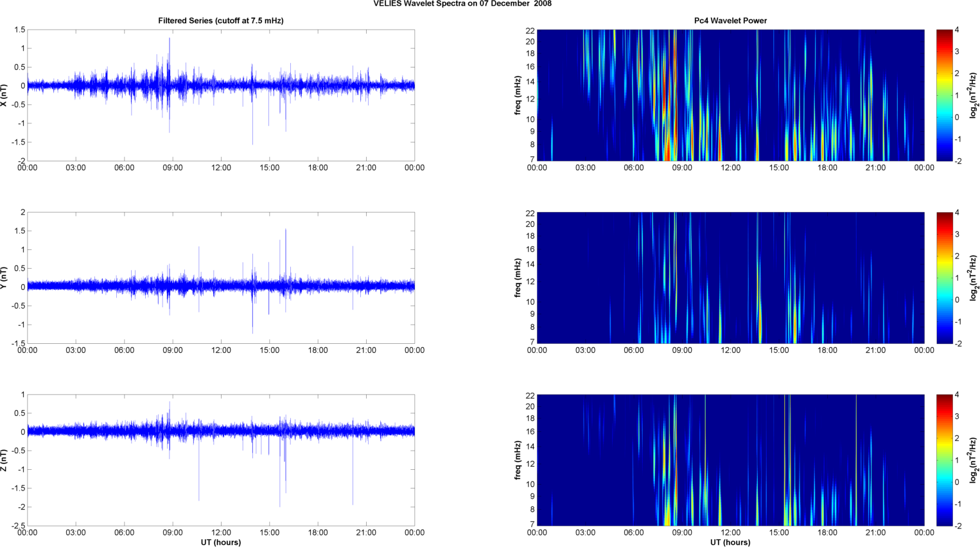Click the 15:00 tick under Y spectrogram
Screen dimensions: 980x547
pyautogui.click(x=779, y=350)
